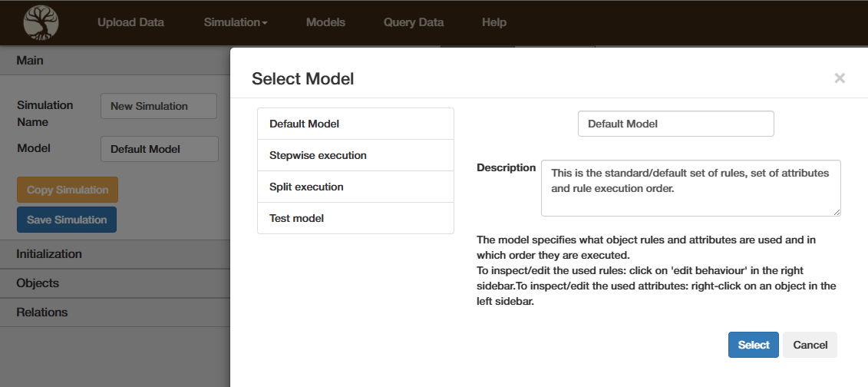Choose Default Model from the list
868x387 pixels.
click(355, 124)
